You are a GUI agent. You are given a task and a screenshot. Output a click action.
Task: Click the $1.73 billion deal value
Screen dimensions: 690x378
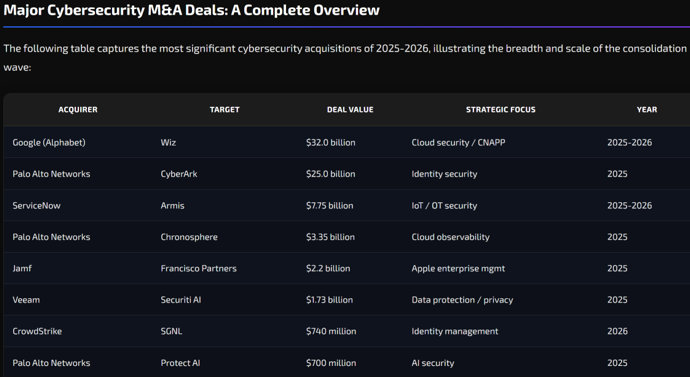[329, 300]
